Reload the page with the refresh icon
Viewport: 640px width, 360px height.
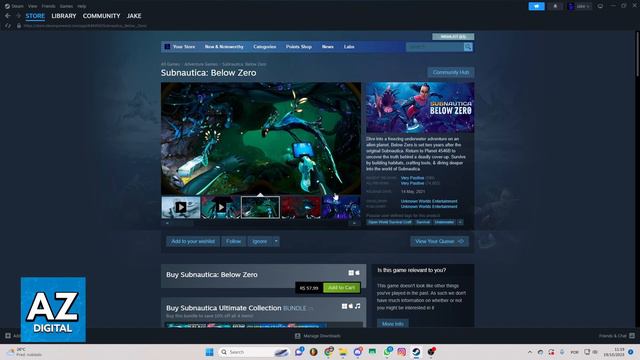click(8, 26)
